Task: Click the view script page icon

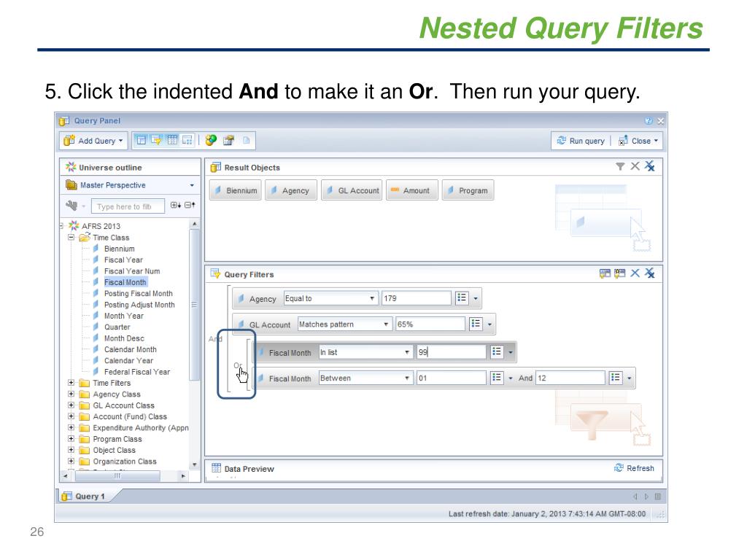Action: [x=247, y=140]
